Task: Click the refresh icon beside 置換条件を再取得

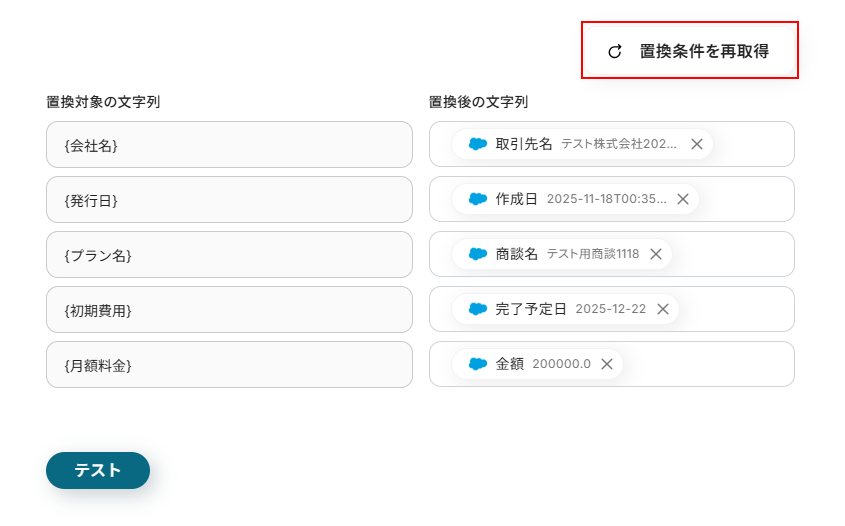Action: [615, 51]
